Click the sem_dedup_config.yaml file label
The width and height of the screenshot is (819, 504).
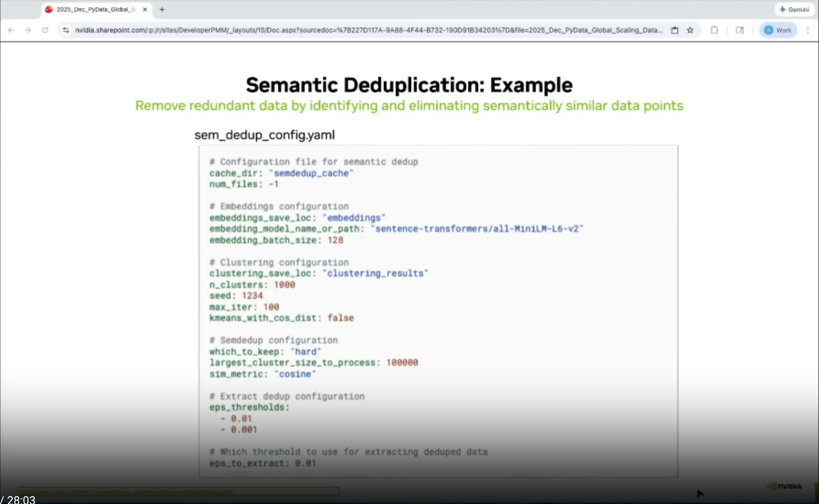click(264, 135)
